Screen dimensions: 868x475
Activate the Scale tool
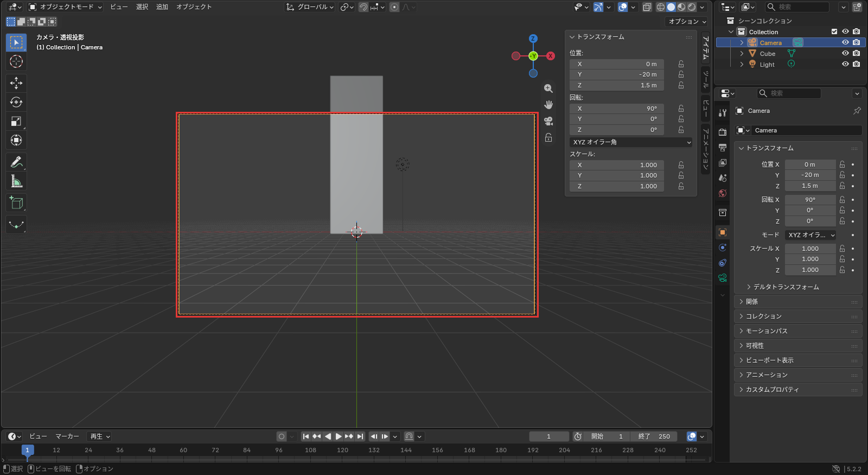(x=16, y=121)
